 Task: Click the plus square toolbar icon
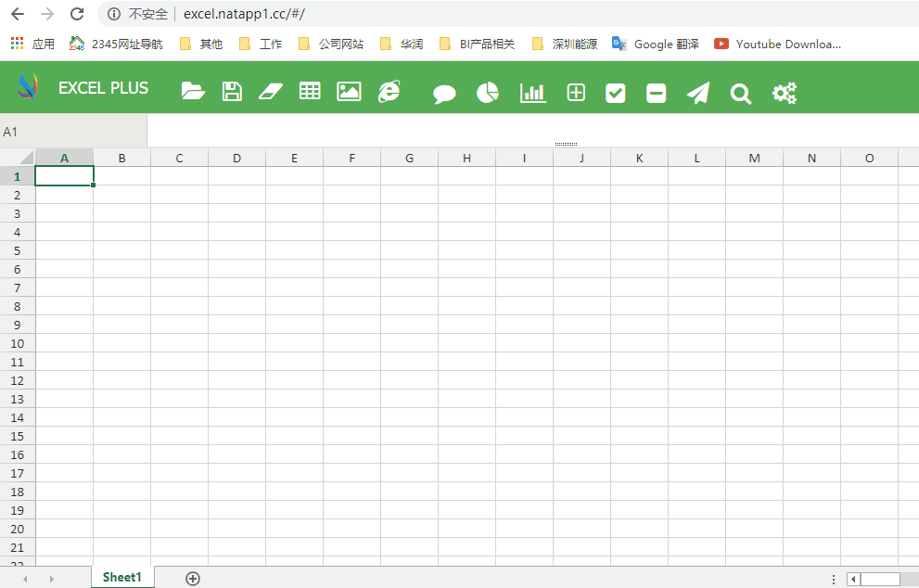point(576,93)
